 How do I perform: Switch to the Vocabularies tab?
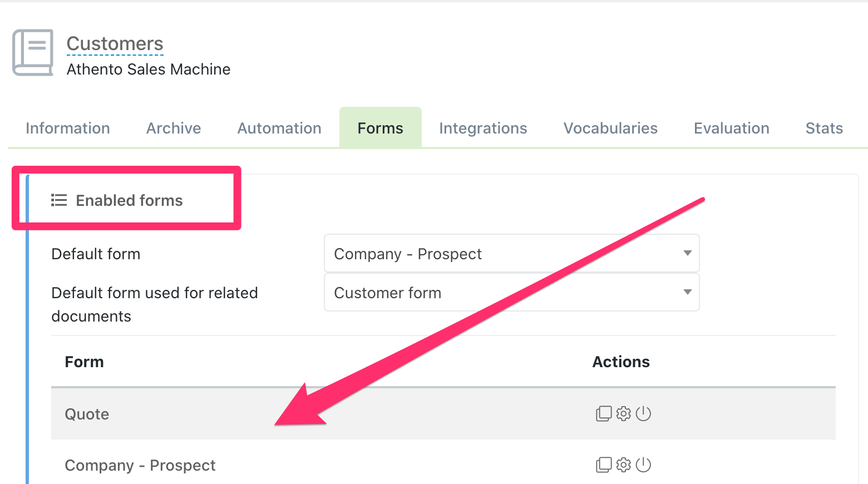[610, 129]
